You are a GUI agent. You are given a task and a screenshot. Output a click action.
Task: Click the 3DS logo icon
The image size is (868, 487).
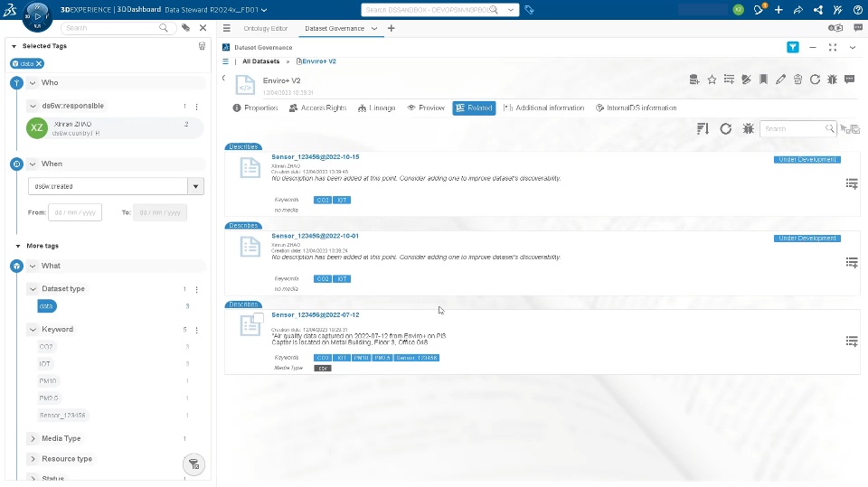(x=9, y=9)
